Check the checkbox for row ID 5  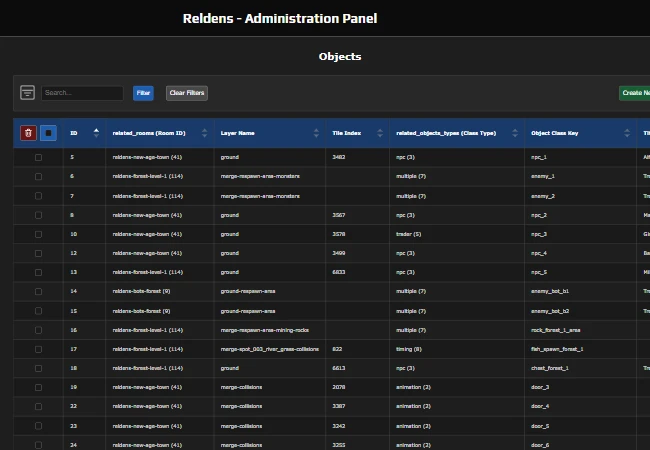point(39,157)
